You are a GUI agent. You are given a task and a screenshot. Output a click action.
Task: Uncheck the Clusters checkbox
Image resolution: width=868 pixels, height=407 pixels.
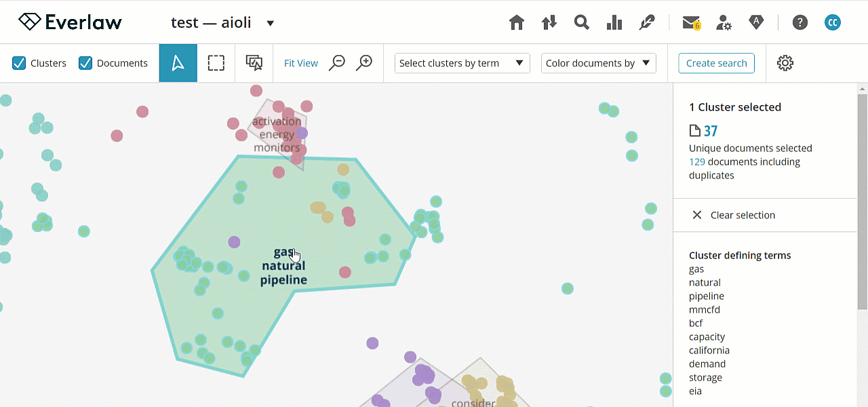coord(19,63)
